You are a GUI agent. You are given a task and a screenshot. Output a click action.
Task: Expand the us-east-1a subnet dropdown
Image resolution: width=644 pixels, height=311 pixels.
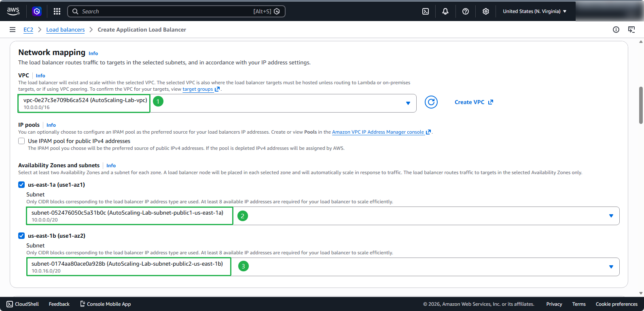(x=323, y=216)
